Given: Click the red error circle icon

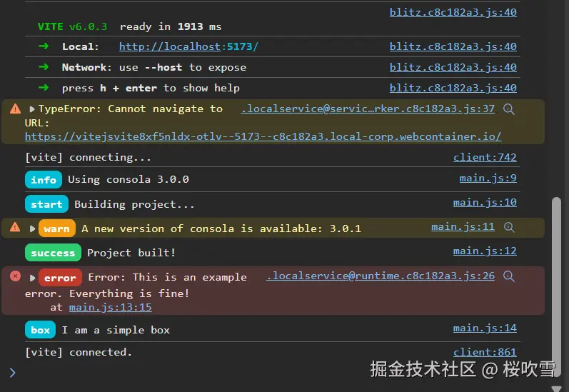Looking at the screenshot, I should point(15,276).
